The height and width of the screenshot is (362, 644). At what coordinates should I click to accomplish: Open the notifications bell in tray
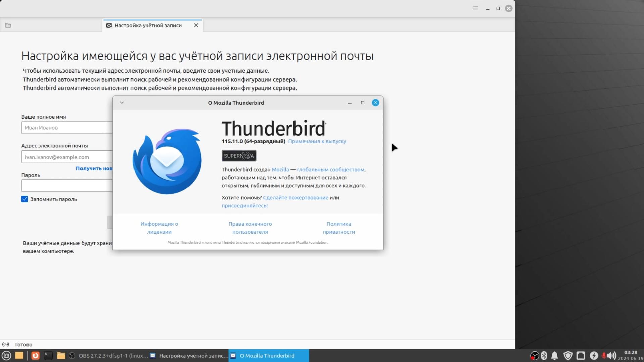click(x=555, y=356)
